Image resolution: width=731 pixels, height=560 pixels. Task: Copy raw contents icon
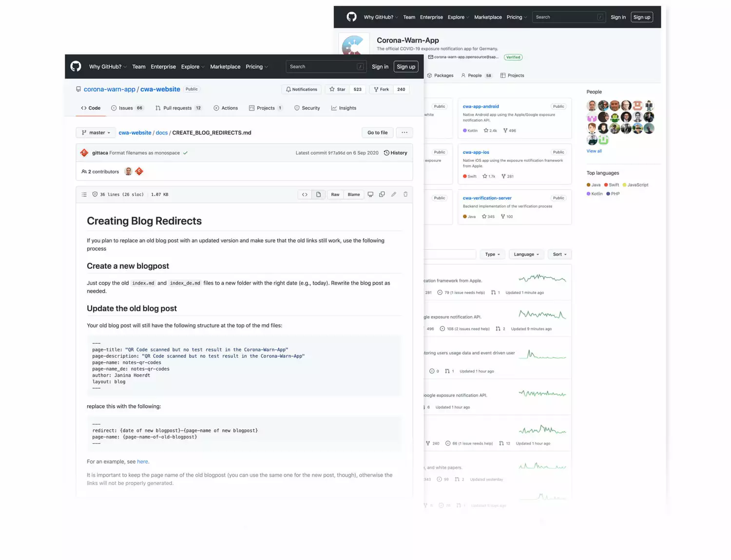coord(382,194)
